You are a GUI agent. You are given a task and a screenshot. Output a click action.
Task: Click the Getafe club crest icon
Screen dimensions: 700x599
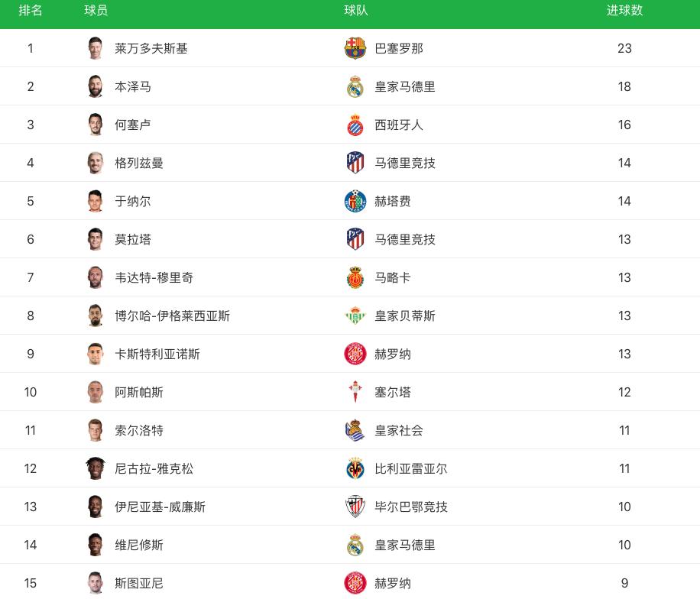[355, 201]
